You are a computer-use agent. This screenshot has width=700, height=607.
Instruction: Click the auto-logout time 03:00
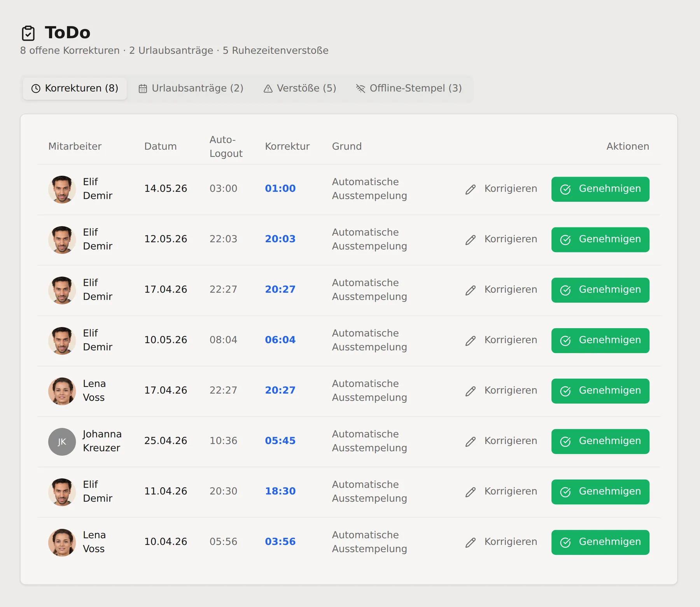pos(223,189)
